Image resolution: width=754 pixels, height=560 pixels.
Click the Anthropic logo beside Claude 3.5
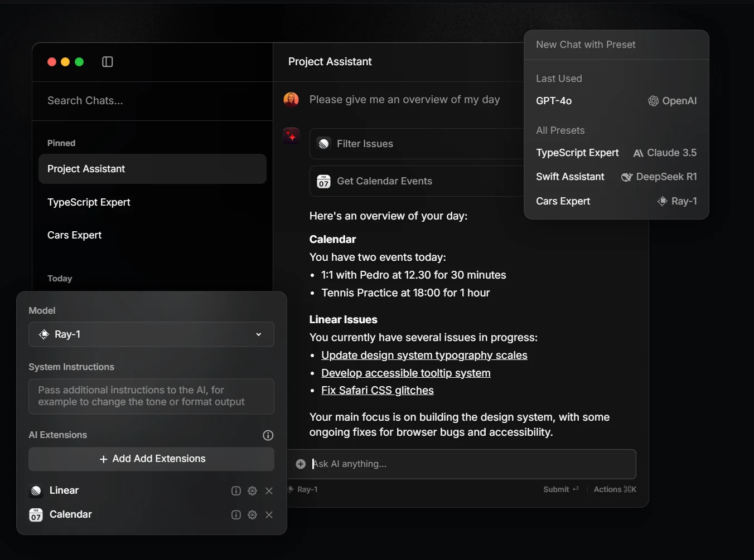pos(637,153)
